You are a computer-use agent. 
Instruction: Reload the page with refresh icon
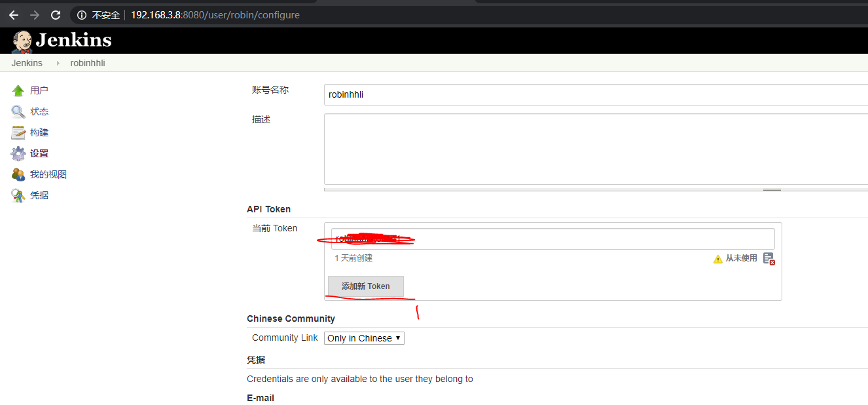57,14
